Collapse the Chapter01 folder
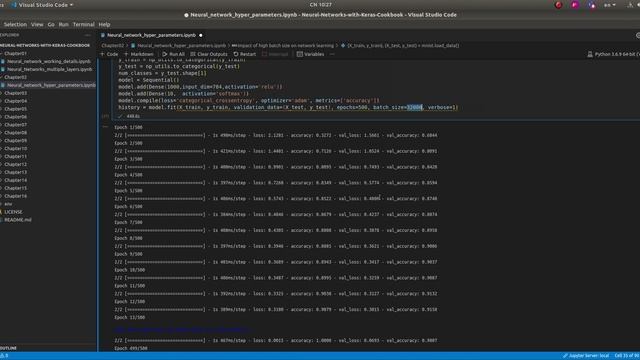640x360 pixels. pyautogui.click(x=16, y=53)
